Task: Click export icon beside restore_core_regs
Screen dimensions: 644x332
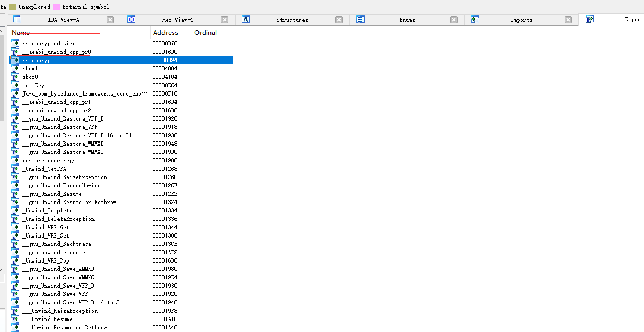Action: tap(15, 161)
